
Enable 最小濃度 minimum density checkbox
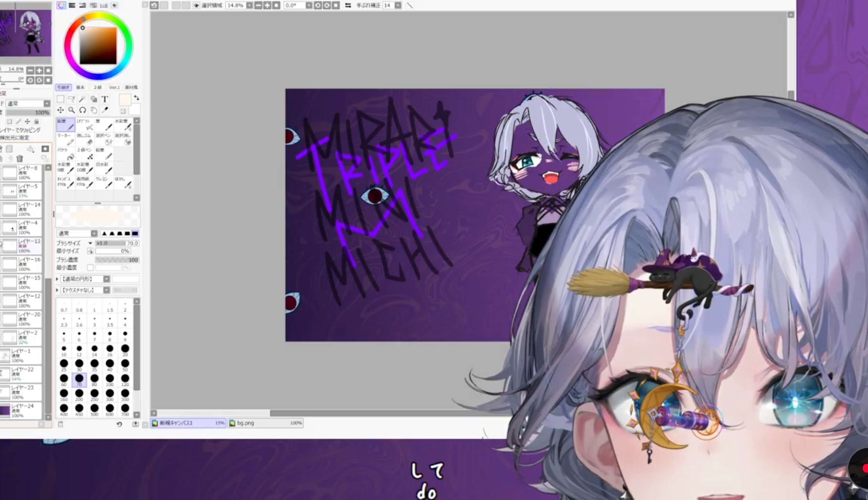[90, 267]
